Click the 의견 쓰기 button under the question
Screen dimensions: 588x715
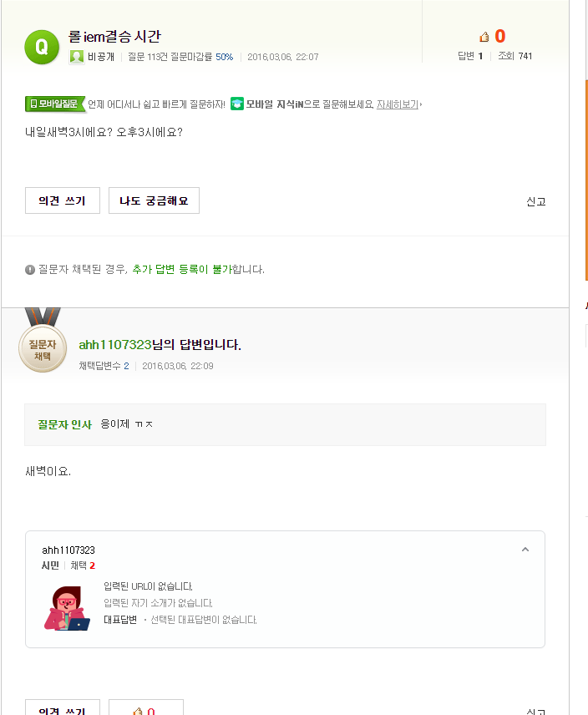[x=62, y=200]
